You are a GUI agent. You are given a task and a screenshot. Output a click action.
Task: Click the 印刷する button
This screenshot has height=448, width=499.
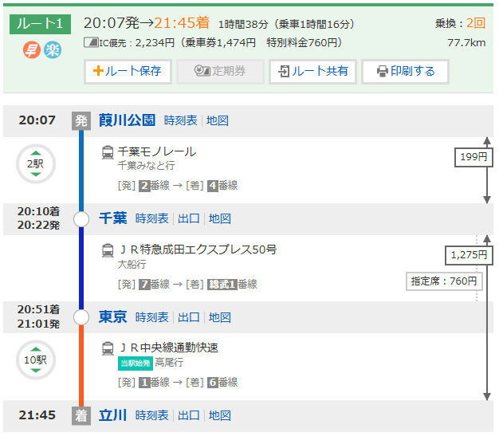(x=405, y=71)
